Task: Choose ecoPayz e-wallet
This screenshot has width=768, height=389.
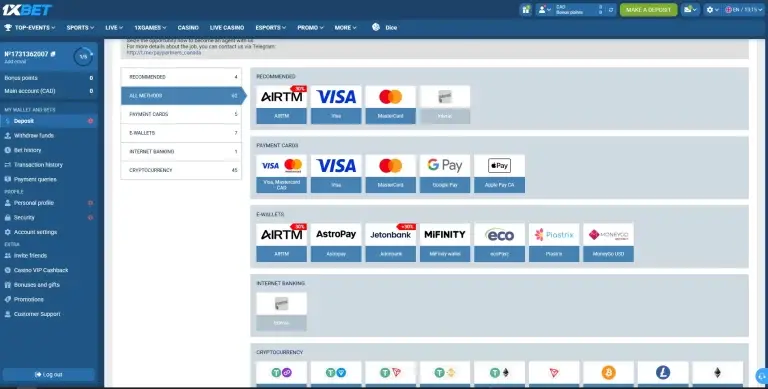Action: (499, 243)
